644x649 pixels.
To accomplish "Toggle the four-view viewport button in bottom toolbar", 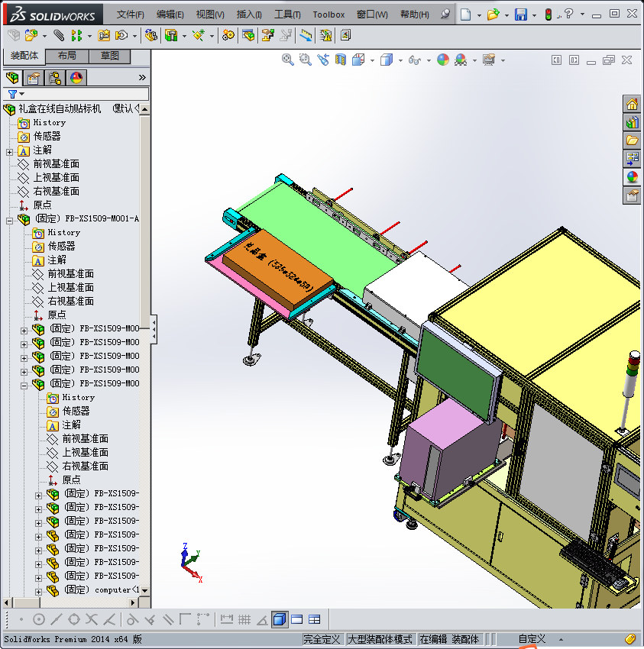I will point(314,619).
